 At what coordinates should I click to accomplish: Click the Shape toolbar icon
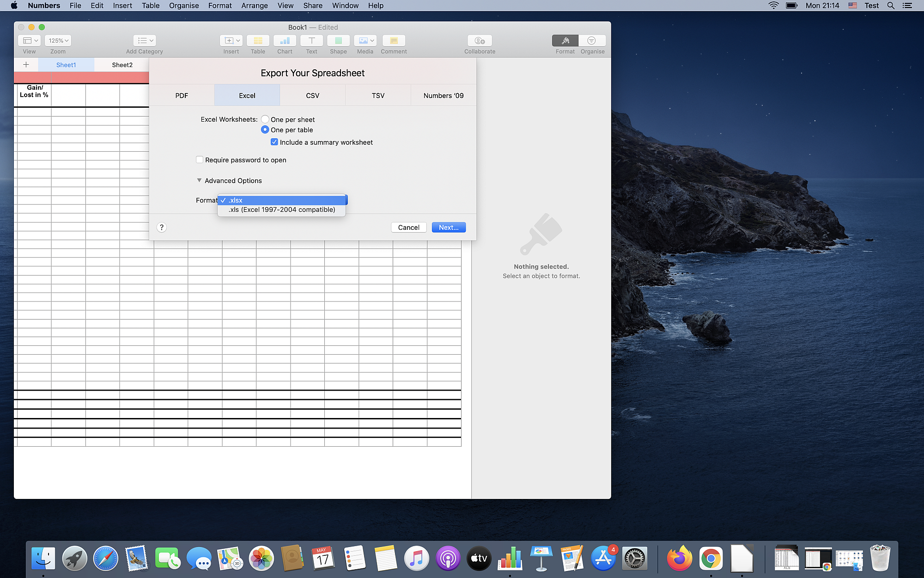point(338,41)
